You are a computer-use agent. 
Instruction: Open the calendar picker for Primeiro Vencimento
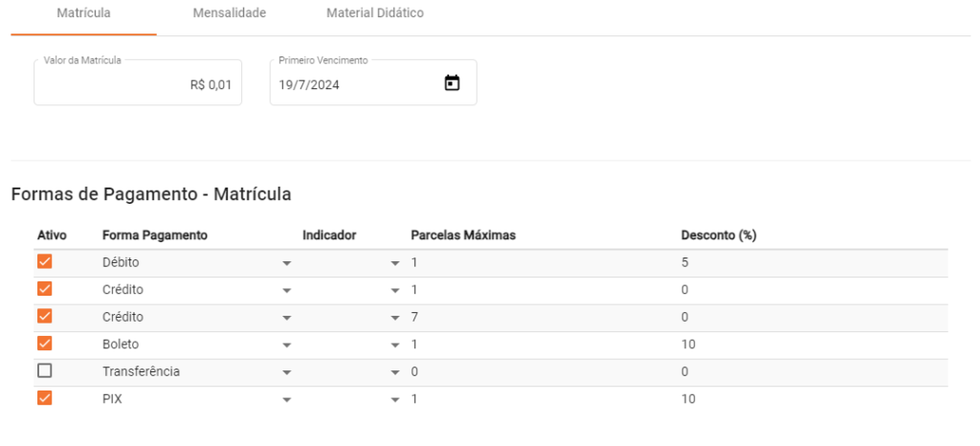pyautogui.click(x=453, y=83)
